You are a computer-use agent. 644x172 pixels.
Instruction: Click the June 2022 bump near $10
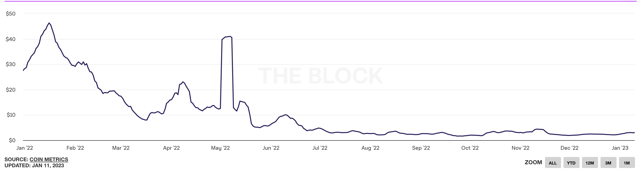285,115
